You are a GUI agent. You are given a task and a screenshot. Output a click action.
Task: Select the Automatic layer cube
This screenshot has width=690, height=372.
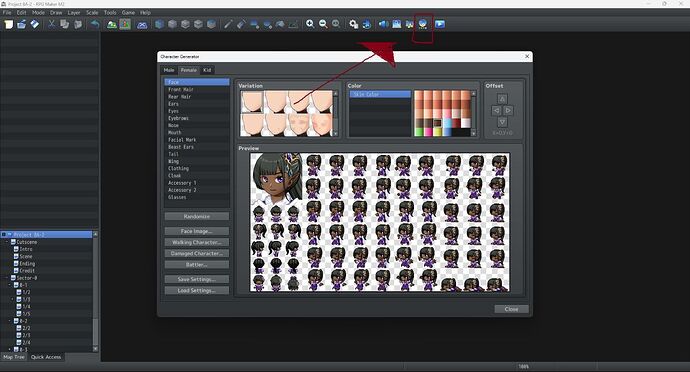point(159,24)
